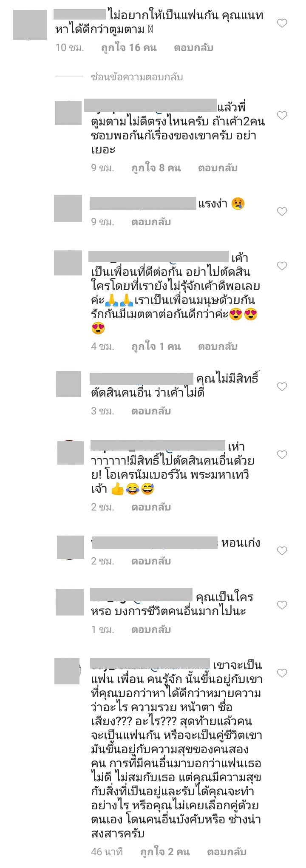Collapse replies via ซ่อนข้อความตอบกลับ
Screen dimensions: 306x868
[x=137, y=77]
